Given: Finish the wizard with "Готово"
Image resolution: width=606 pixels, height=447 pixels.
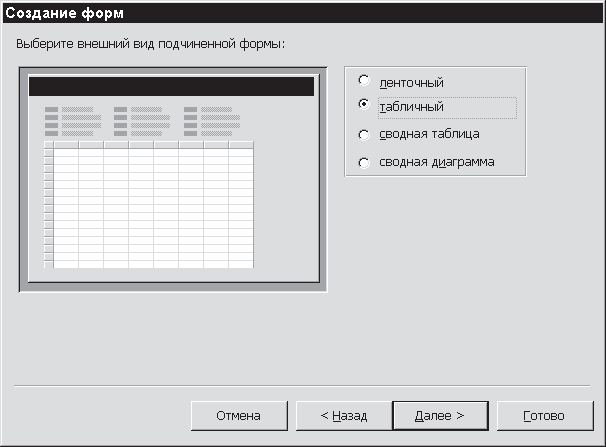Looking at the screenshot, I should [544, 415].
